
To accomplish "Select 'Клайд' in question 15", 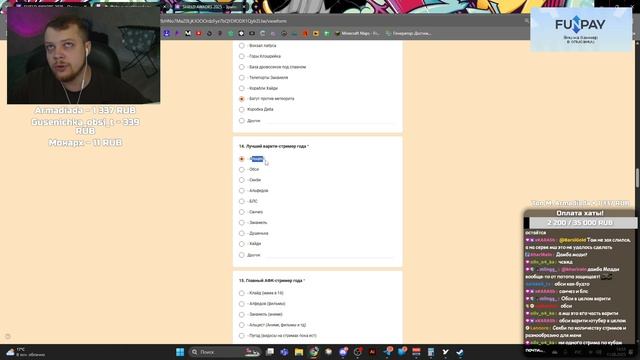I will click(x=242, y=293).
